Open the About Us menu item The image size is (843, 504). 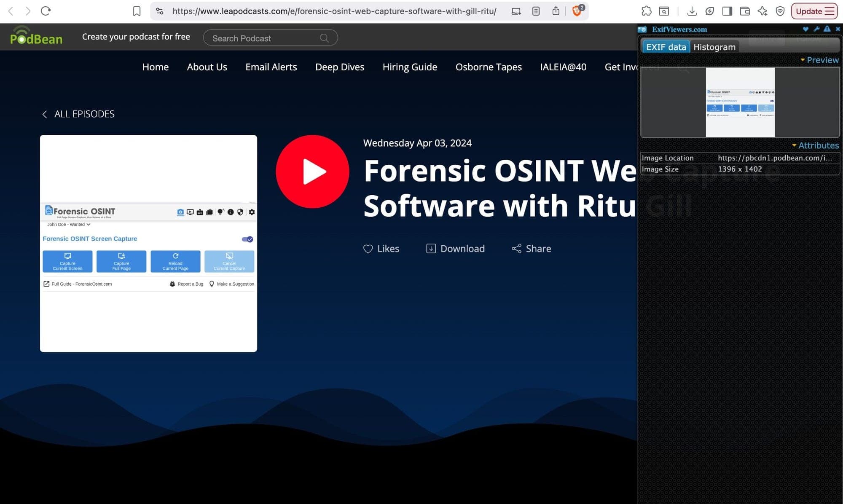(207, 67)
